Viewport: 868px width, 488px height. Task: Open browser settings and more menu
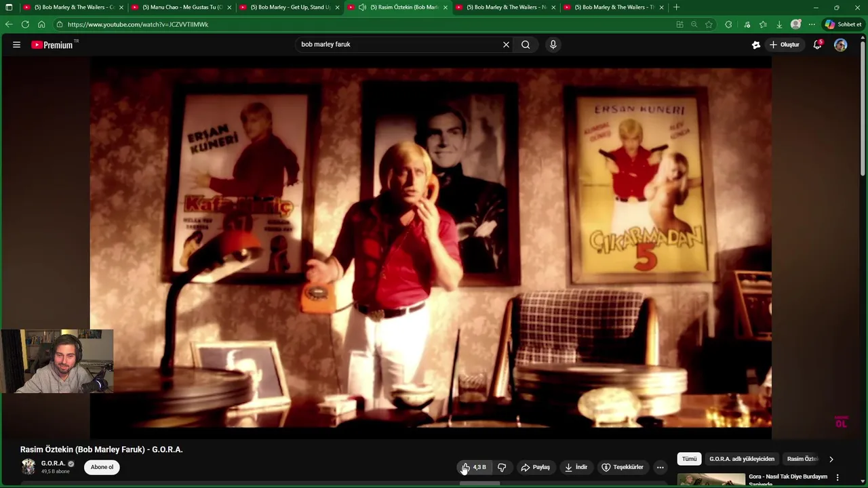coord(812,24)
